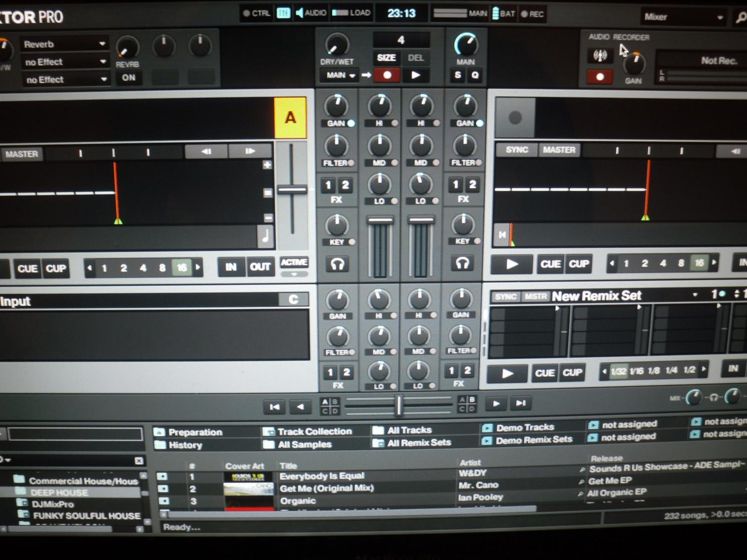Open the All Remix Sets favorite
747x560 pixels.
coord(419,443)
